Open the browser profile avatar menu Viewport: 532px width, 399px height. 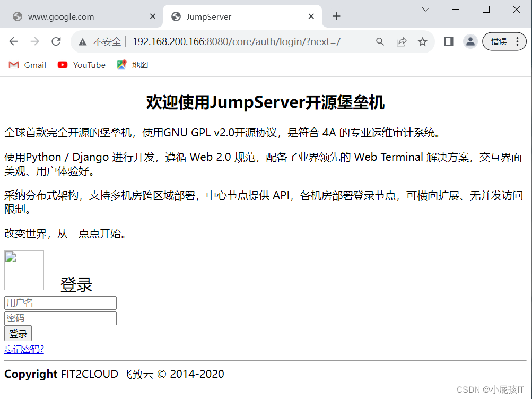click(x=470, y=41)
